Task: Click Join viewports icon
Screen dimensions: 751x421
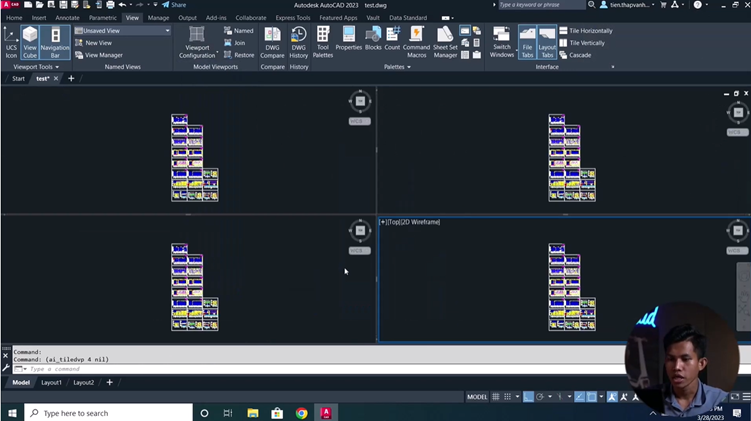Action: (228, 43)
